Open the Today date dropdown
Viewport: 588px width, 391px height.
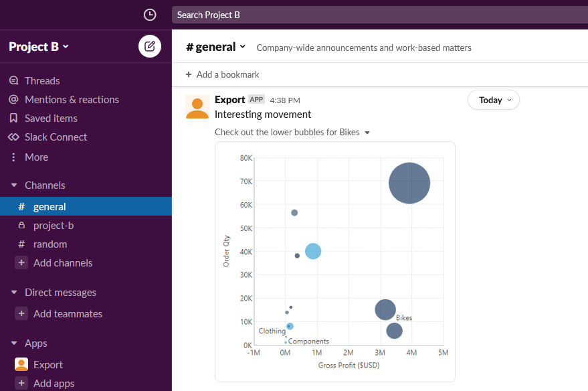pyautogui.click(x=494, y=100)
